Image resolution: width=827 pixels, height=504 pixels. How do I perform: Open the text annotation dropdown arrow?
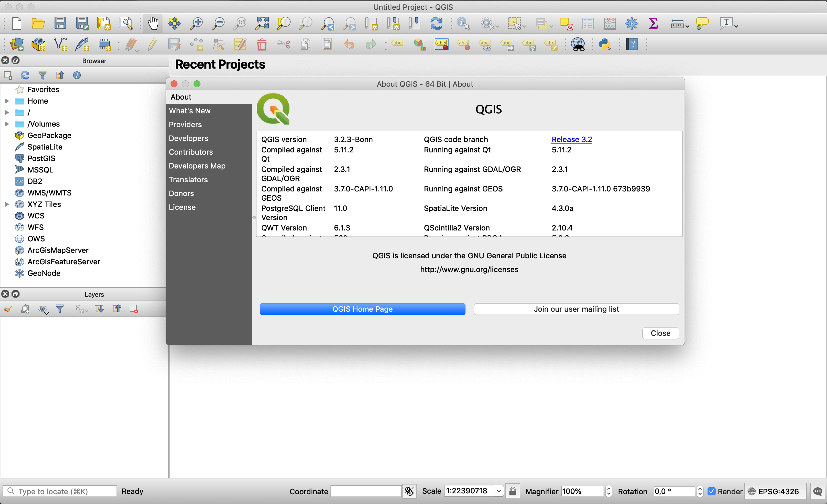(x=736, y=26)
